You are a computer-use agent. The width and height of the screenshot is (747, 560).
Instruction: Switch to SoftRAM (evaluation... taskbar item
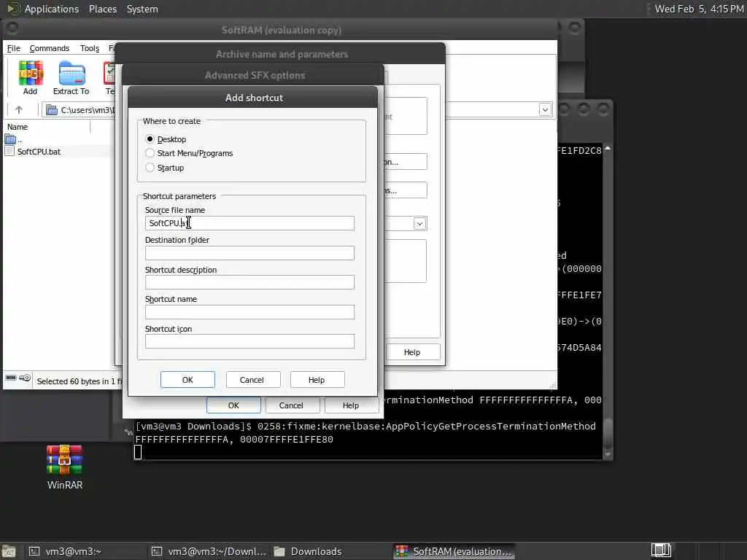pos(454,551)
